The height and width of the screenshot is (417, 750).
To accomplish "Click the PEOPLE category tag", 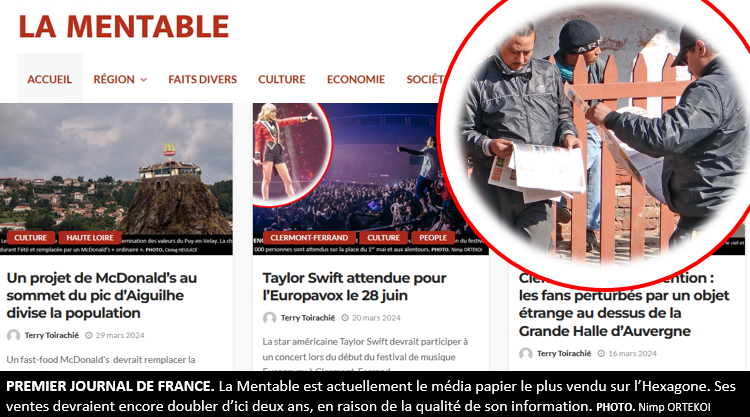I will point(433,238).
